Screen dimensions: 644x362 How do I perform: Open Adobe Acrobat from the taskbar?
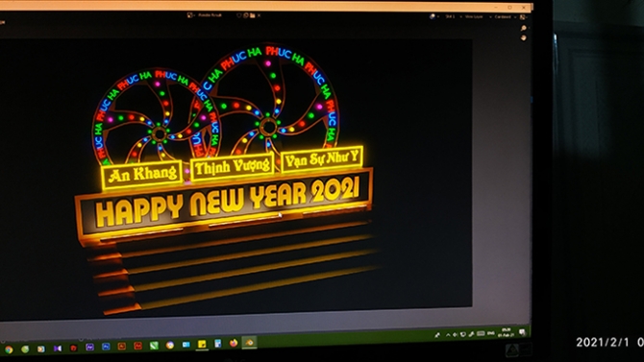tap(137, 346)
